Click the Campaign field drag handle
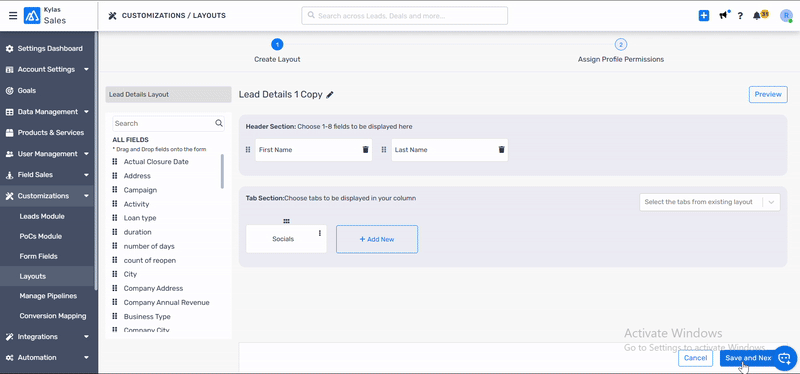This screenshot has width=800, height=374. [115, 190]
